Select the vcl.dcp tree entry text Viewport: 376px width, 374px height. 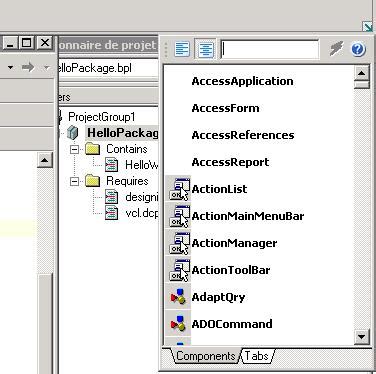click(x=142, y=213)
